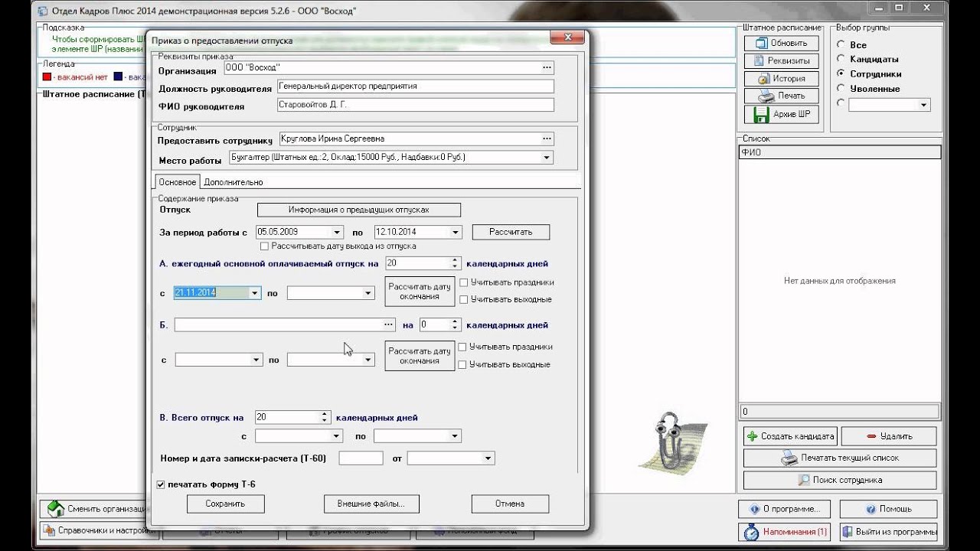Enable Рассчитывать дату выхода из отпуска checkbox

264,246
